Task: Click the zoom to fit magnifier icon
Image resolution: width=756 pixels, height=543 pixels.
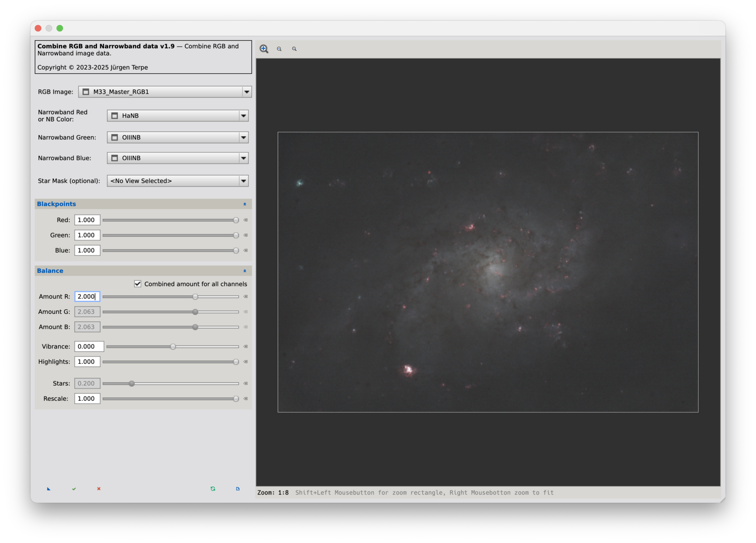Action: 294,49
